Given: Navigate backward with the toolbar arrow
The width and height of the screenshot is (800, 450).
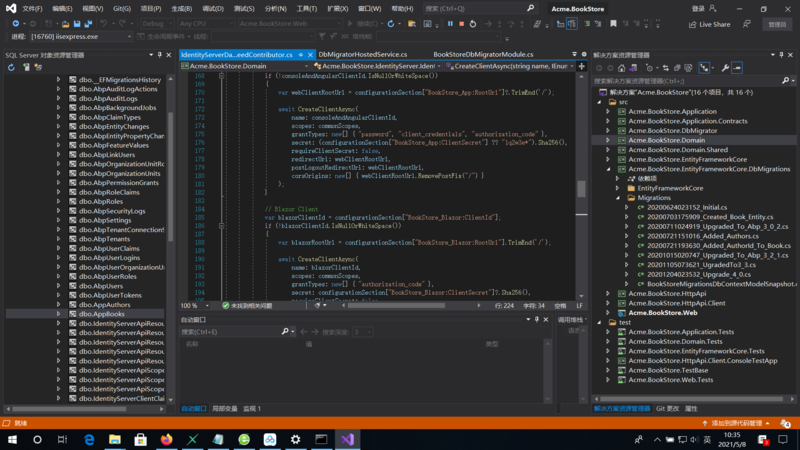Looking at the screenshot, I should coord(15,24).
